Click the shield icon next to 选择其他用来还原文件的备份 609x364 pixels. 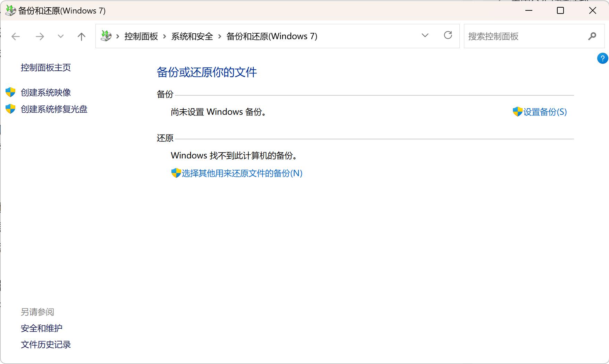[x=175, y=173]
